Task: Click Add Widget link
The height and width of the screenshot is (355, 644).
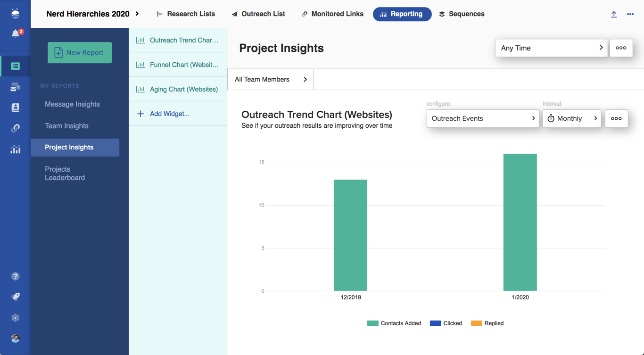Action: coord(169,114)
